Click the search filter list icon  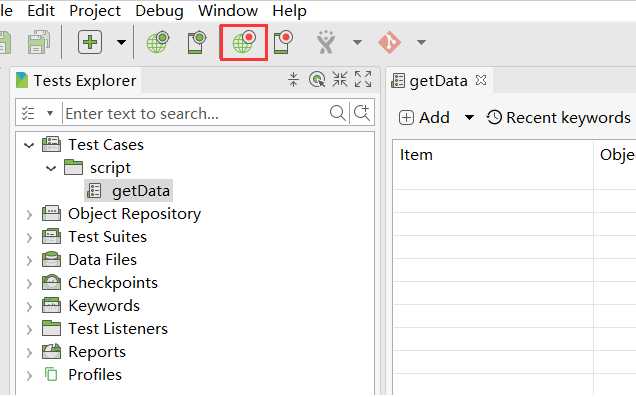[x=28, y=113]
